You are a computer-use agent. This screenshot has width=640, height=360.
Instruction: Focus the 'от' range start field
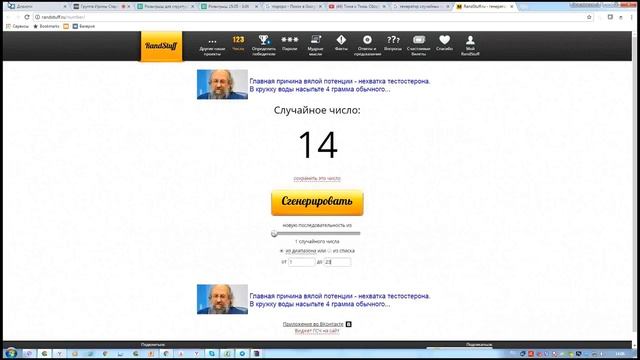[302, 262]
